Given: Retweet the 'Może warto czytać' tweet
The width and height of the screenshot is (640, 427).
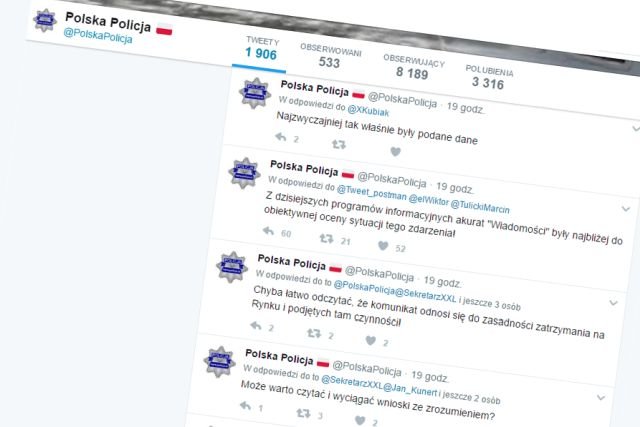Looking at the screenshot, I should point(303,413).
